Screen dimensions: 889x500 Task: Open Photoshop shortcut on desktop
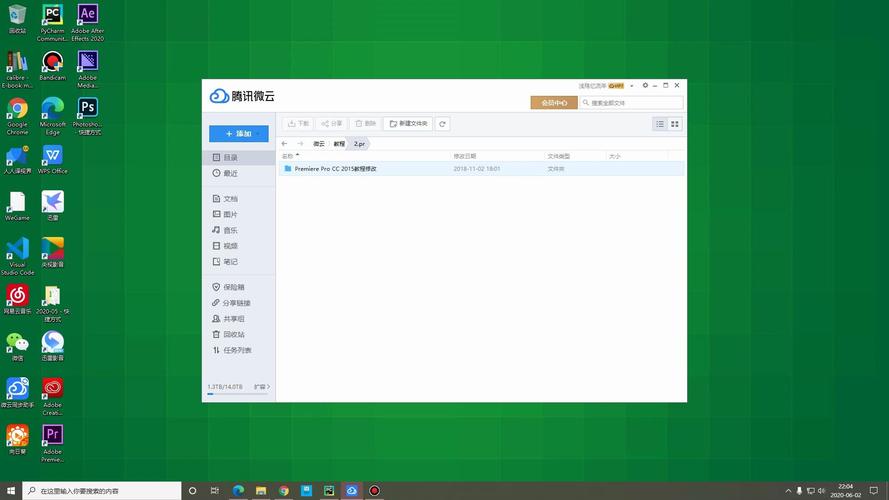[87, 116]
